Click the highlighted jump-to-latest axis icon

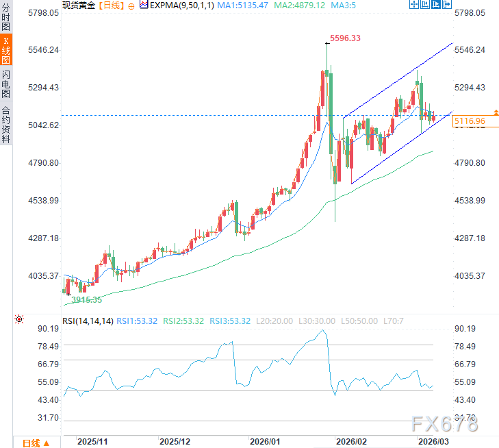pyautogui.click(x=435, y=5)
